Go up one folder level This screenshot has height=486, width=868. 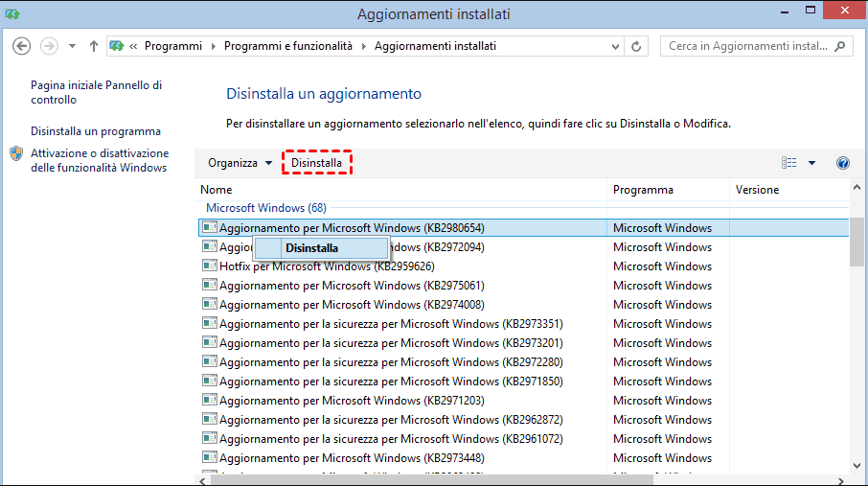pyautogui.click(x=93, y=46)
